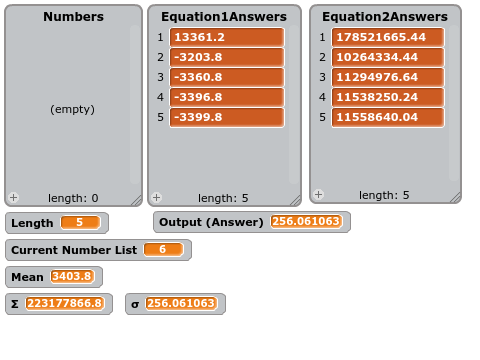
Task: Click resize handle of Equation2Answers list
Action: point(455,197)
